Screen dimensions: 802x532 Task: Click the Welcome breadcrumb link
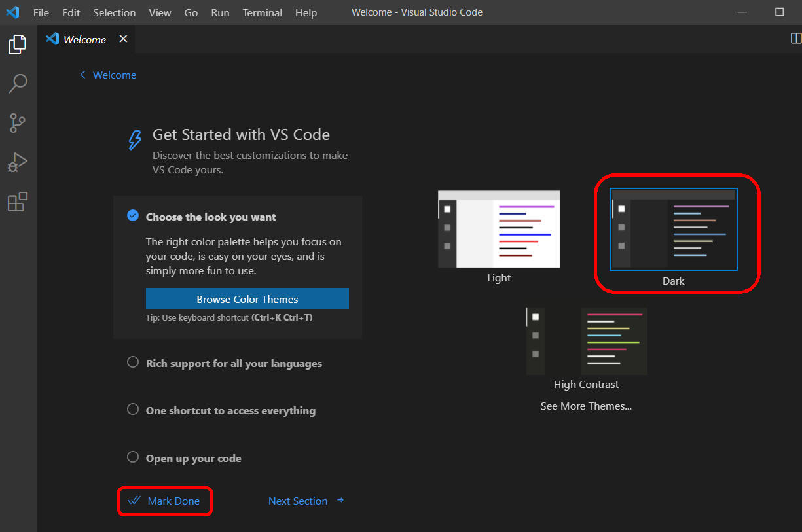pos(115,75)
